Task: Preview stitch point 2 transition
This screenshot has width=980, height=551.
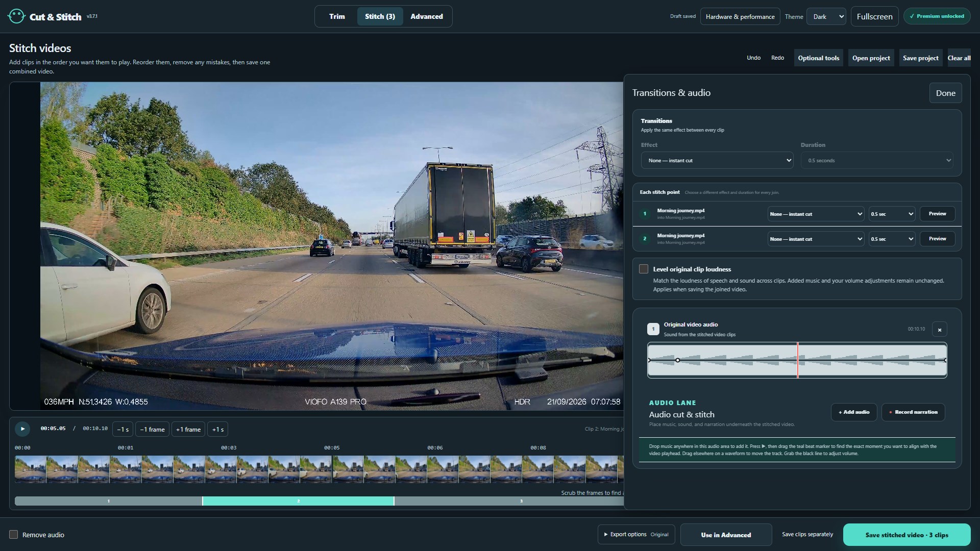Action: coord(937,239)
